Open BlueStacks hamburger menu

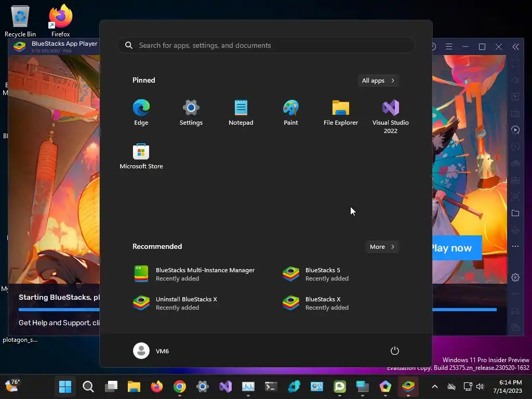pos(449,46)
